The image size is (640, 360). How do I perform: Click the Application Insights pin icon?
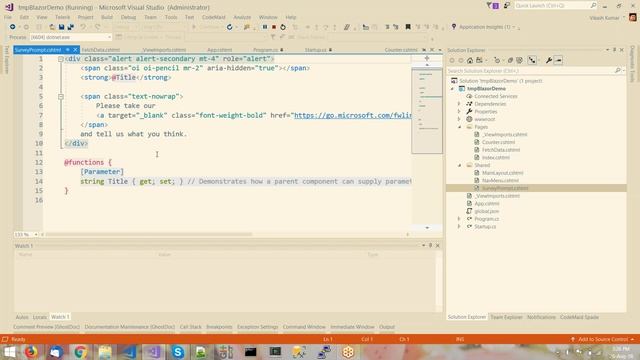coord(453,27)
